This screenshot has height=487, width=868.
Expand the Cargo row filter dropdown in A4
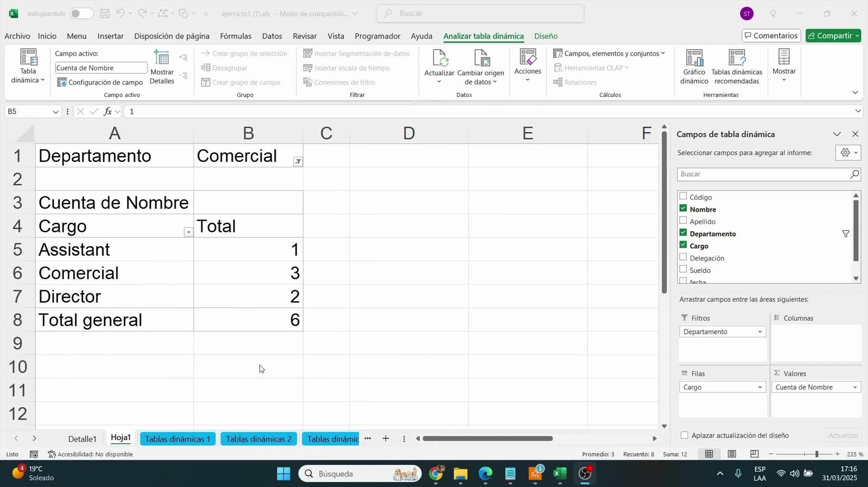188,232
